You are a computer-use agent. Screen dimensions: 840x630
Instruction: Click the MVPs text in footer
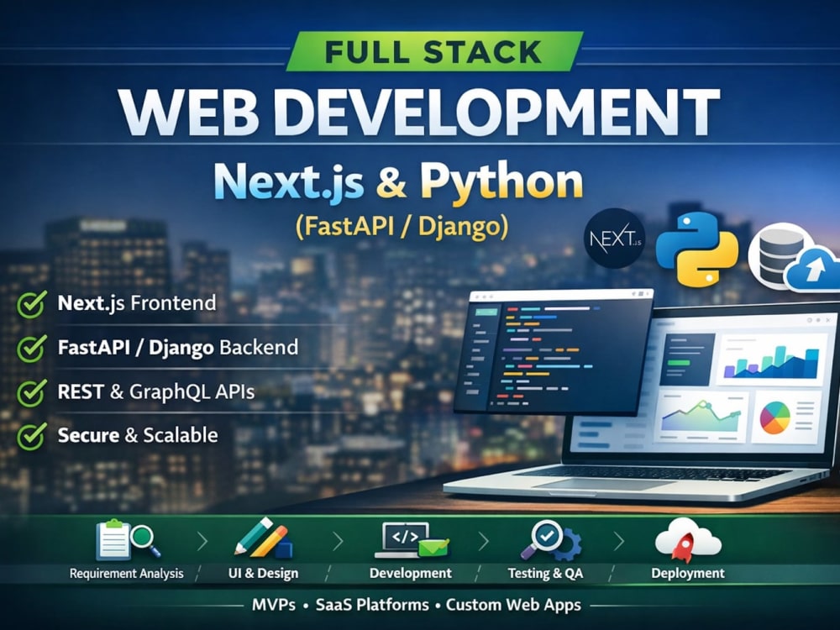274,605
